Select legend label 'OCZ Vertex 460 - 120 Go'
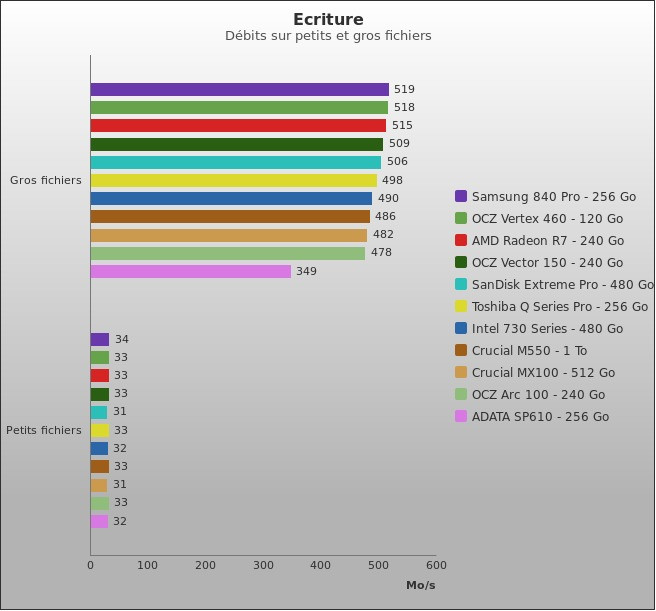 pos(547,218)
